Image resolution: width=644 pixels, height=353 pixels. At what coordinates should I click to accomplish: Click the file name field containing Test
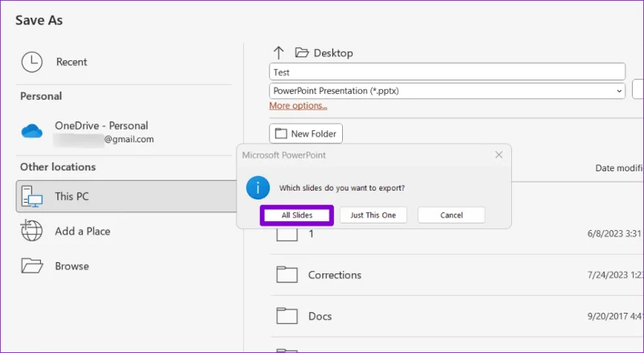tap(448, 72)
